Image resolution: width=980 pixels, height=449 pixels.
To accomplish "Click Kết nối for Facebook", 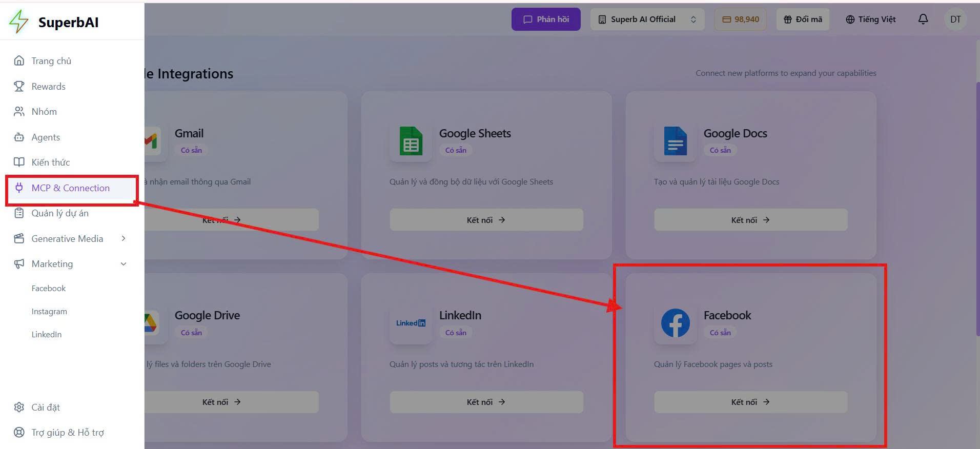I will [x=751, y=402].
